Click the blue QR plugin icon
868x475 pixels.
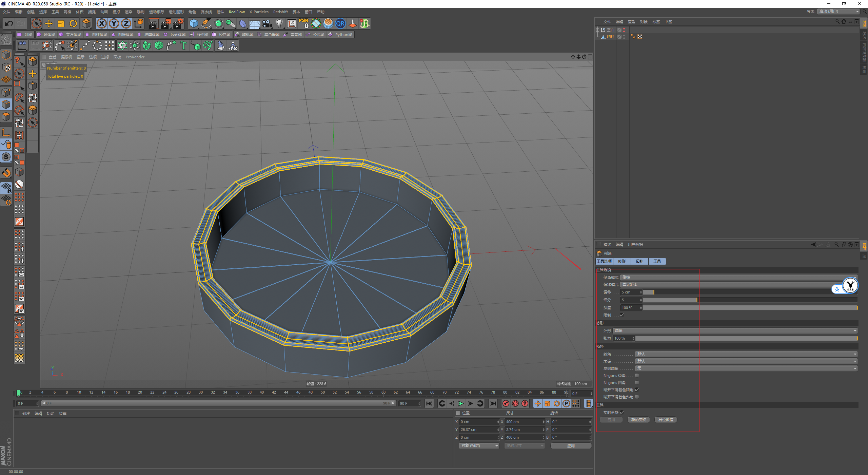340,23
